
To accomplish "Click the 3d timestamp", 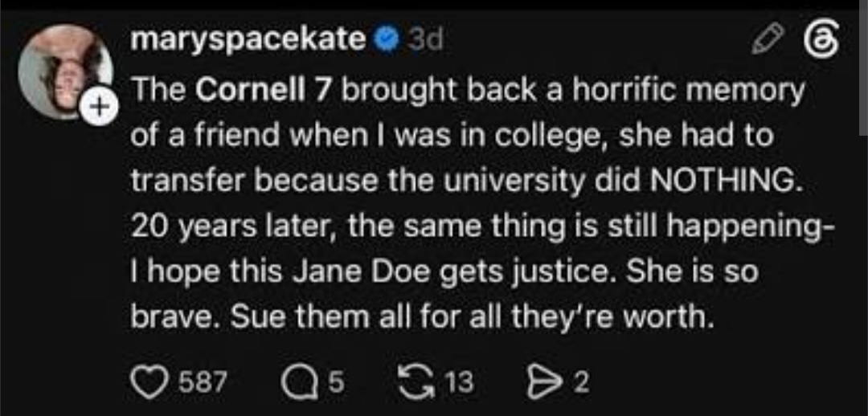I will coord(424,40).
